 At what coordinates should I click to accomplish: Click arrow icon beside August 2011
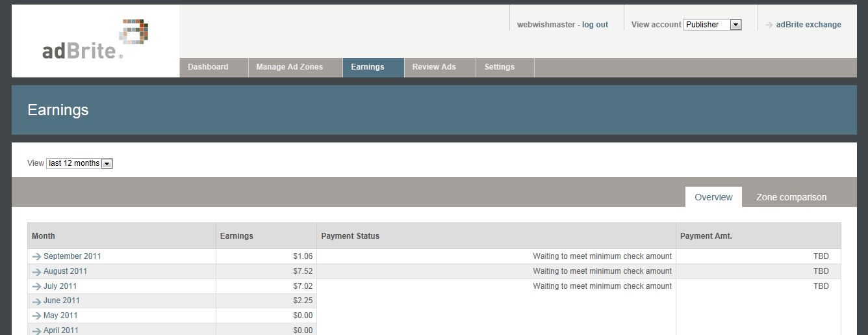pos(36,272)
